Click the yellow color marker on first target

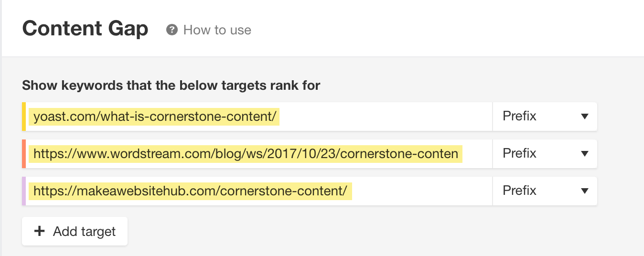coord(24,116)
